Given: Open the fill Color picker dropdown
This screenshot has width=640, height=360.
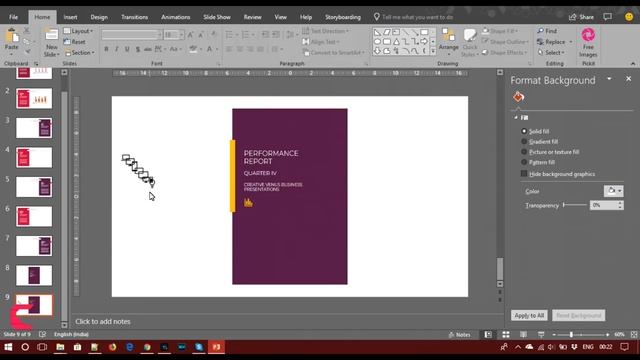Looking at the screenshot, I should [x=613, y=191].
